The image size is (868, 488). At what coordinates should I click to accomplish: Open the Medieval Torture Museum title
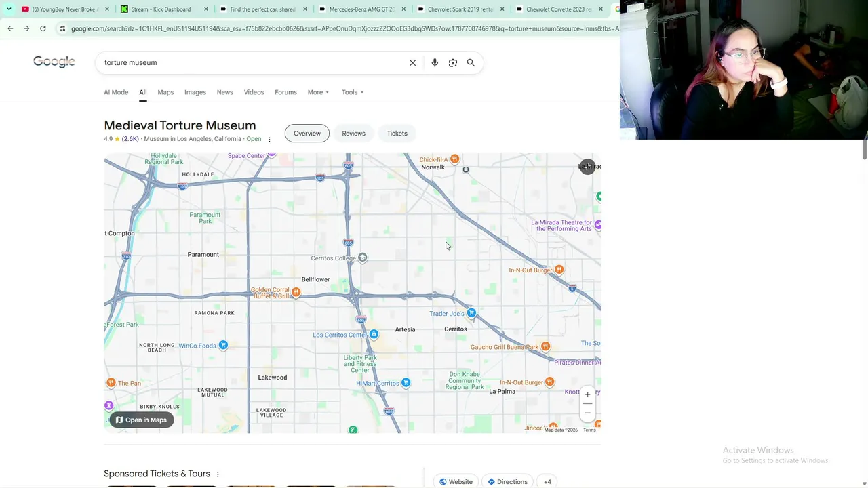(180, 125)
